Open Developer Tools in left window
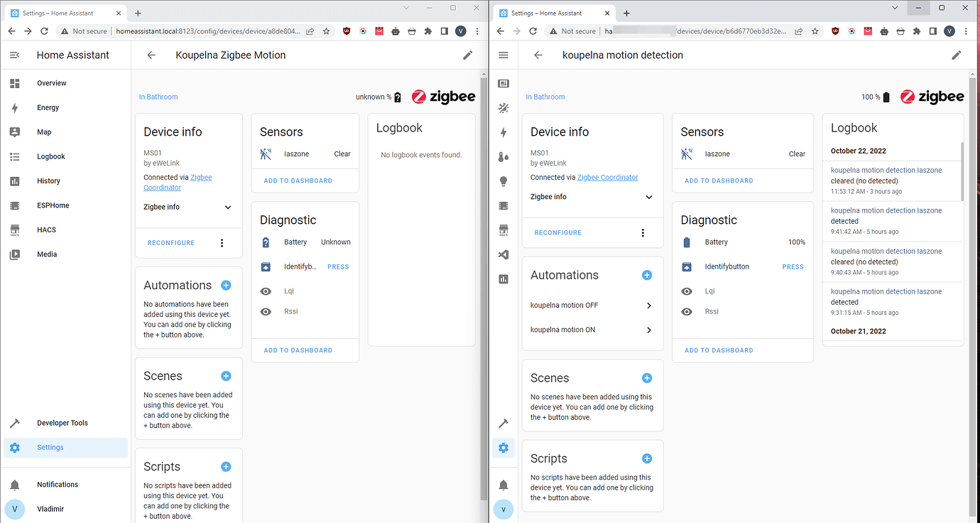Image resolution: width=980 pixels, height=523 pixels. click(65, 423)
